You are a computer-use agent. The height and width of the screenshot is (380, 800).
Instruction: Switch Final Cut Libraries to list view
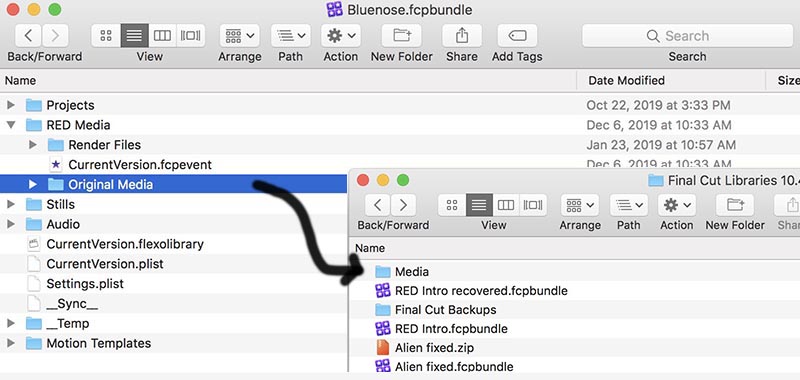click(479, 205)
